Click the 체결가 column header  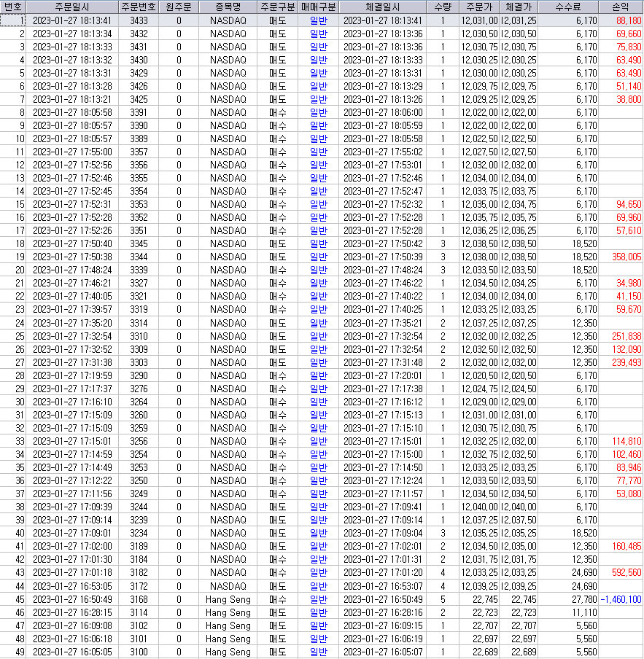coord(519,7)
